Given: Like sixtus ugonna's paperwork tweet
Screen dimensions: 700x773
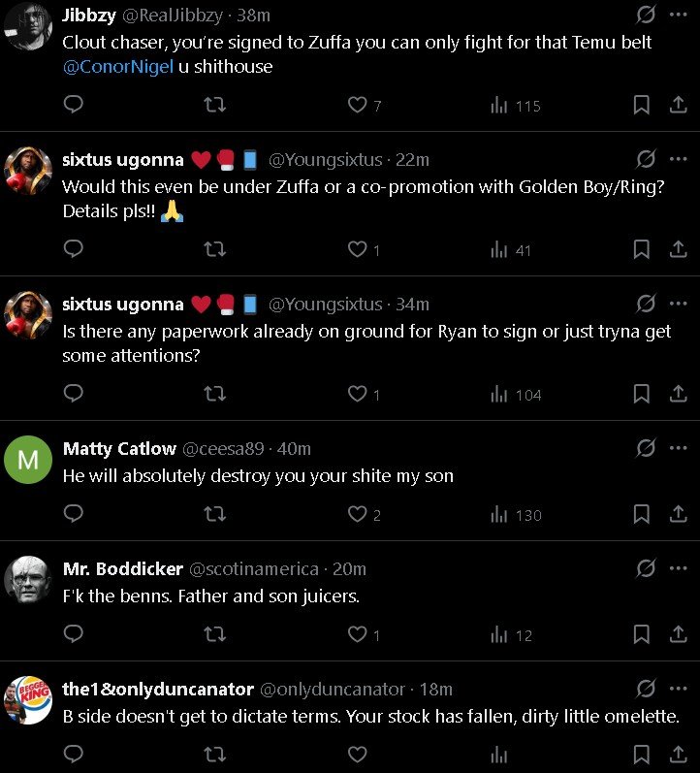Looking at the screenshot, I should 358,394.
